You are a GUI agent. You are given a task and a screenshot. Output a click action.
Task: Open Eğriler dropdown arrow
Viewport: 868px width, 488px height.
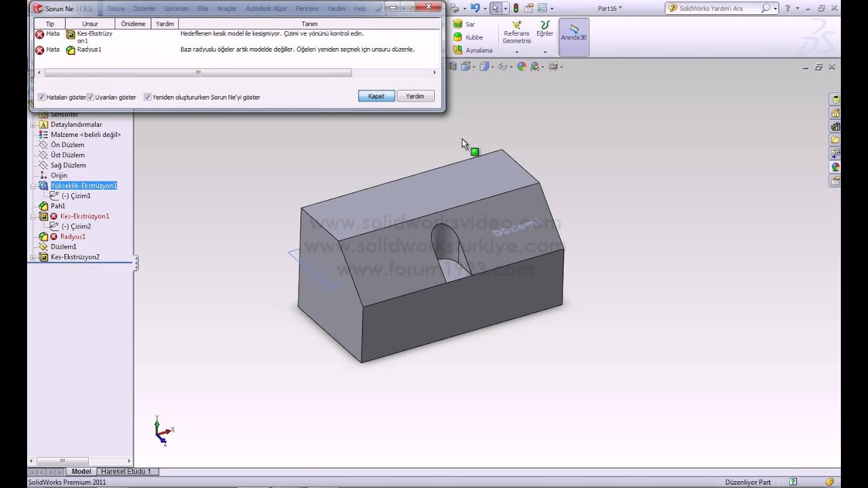pos(545,52)
